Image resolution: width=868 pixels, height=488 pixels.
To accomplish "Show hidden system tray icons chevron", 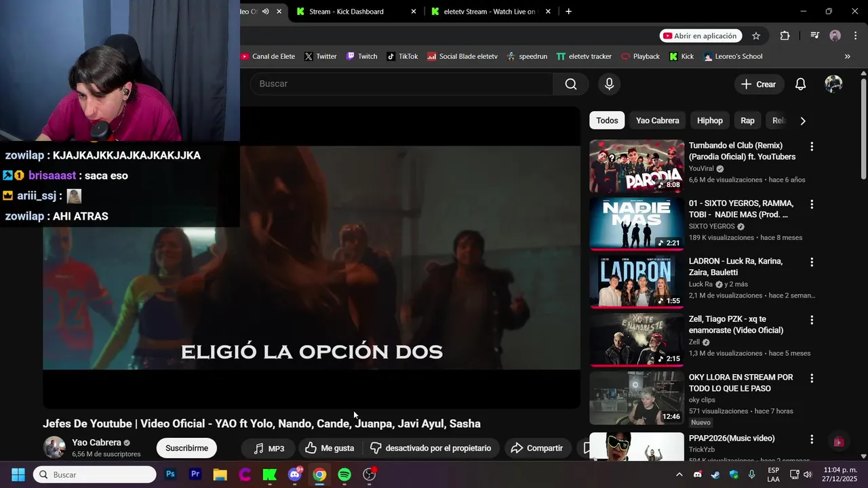I will tap(679, 474).
